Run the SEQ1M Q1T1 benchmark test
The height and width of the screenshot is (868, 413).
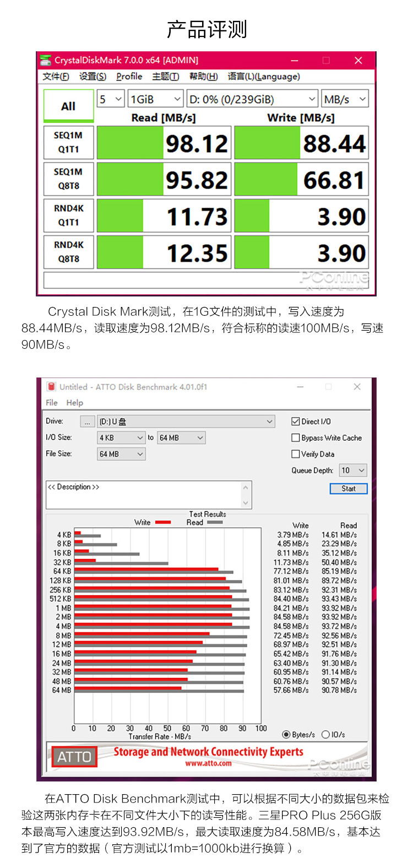(x=68, y=142)
